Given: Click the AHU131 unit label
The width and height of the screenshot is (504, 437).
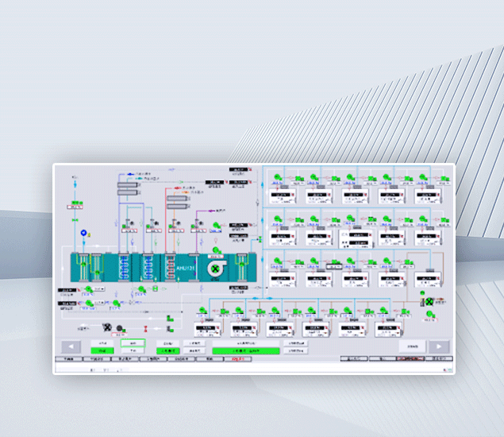Looking at the screenshot, I should (185, 268).
